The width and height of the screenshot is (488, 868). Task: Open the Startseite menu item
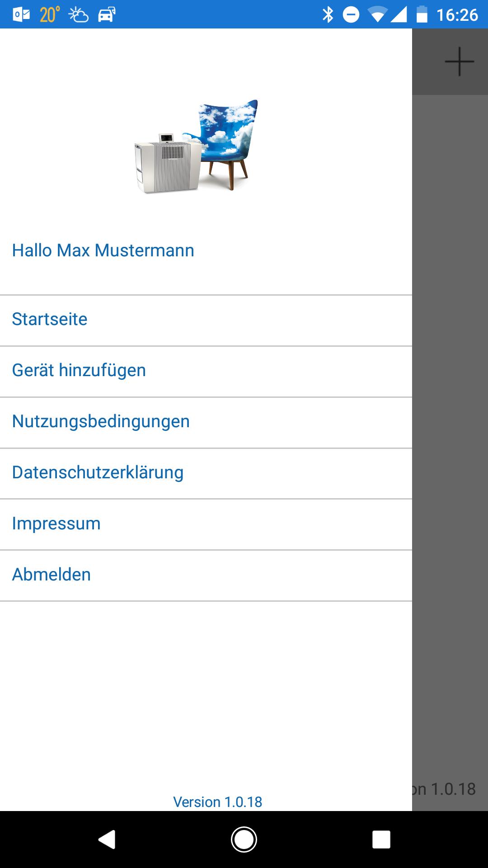(50, 319)
